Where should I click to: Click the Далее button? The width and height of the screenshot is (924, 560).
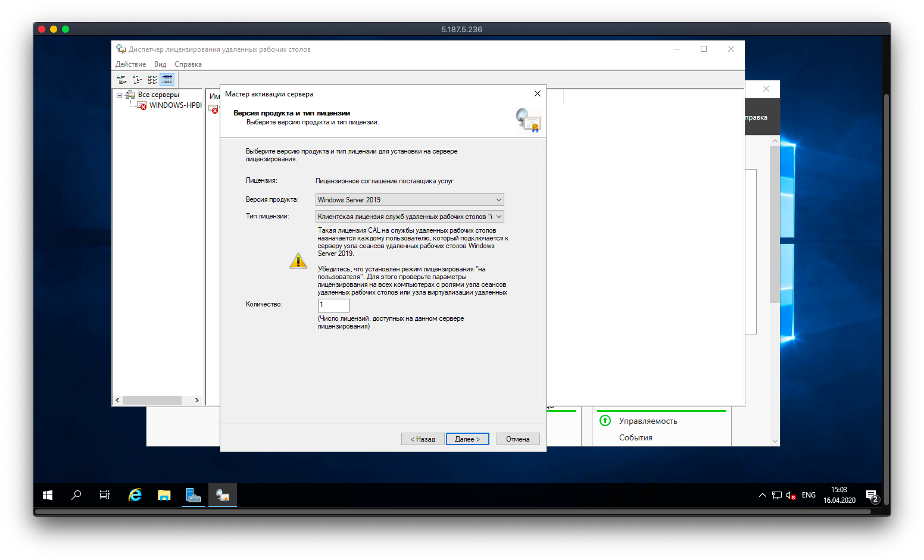click(467, 439)
